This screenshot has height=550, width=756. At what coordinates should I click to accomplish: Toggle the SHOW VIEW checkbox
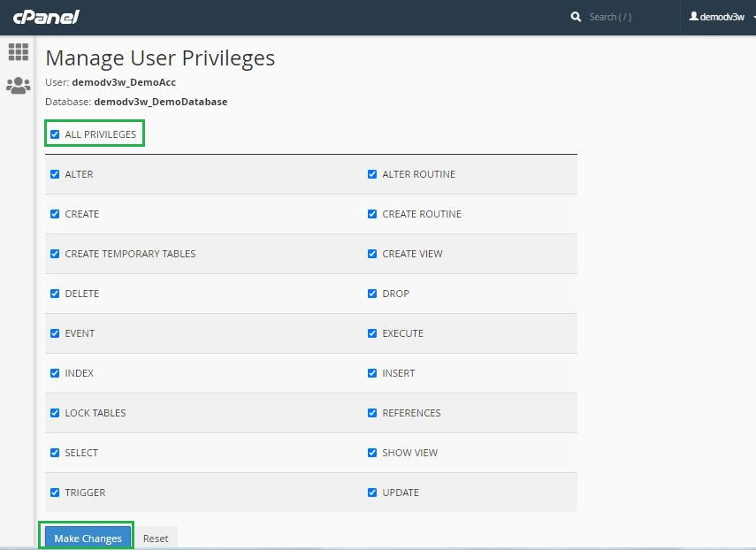pos(372,453)
